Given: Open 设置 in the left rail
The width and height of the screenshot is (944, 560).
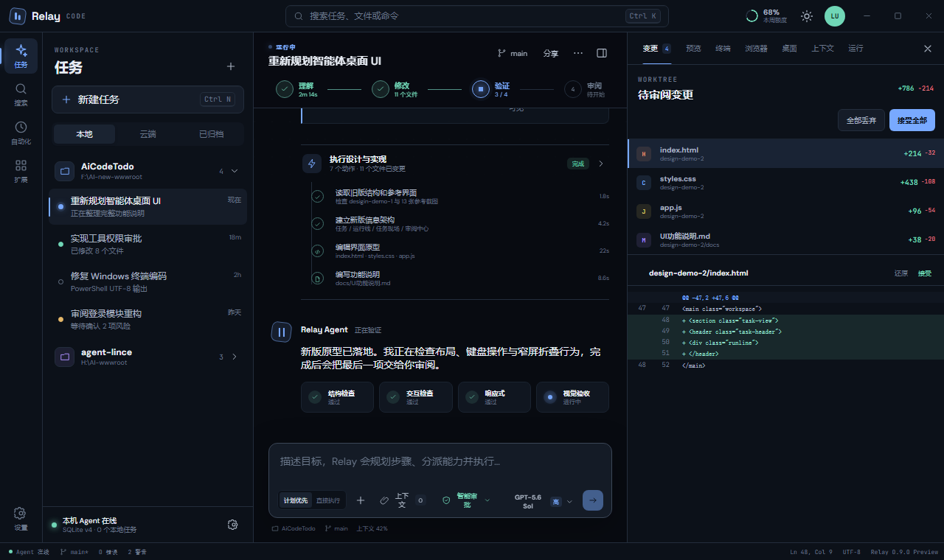Looking at the screenshot, I should click(21, 518).
